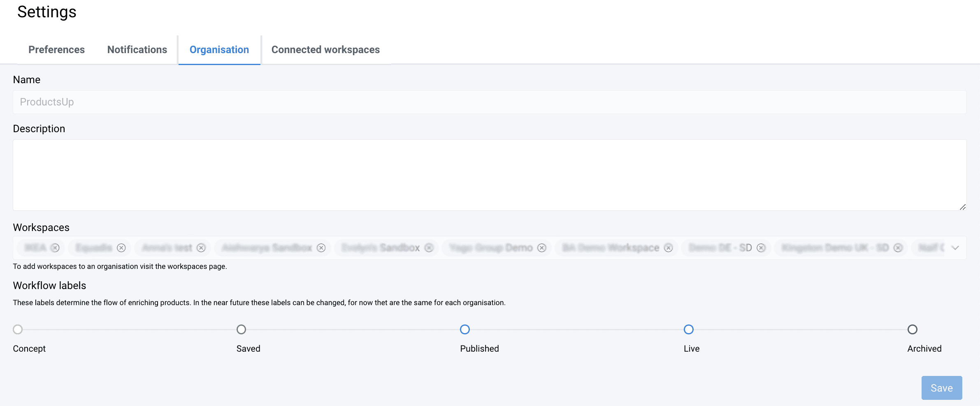Remove the Anna's test workspace chip

point(201,248)
